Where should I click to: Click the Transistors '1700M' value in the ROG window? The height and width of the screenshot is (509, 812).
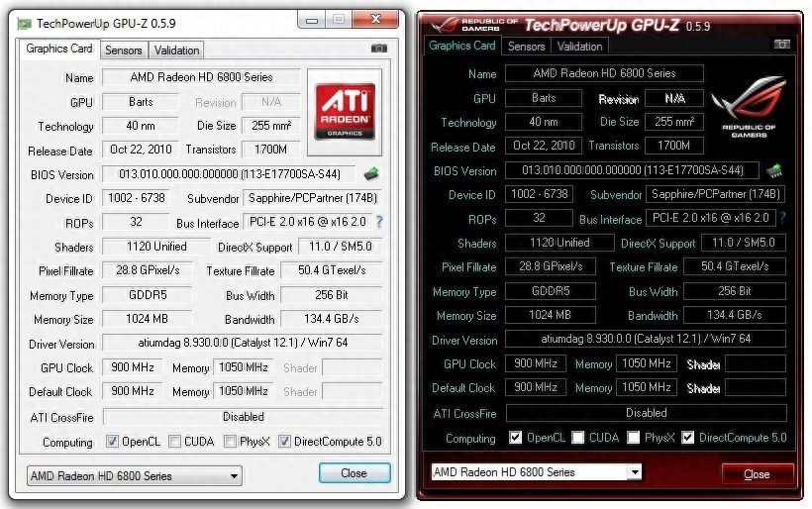pyautogui.click(x=673, y=146)
